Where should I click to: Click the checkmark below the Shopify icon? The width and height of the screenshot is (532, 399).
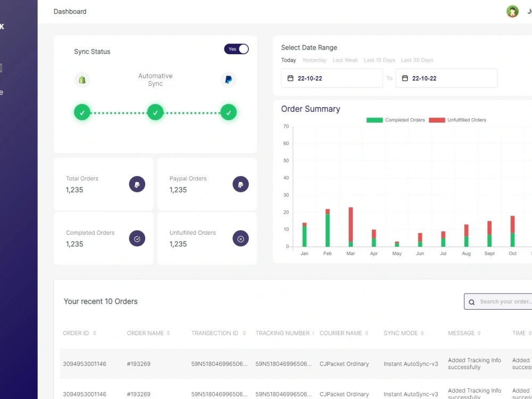point(82,112)
